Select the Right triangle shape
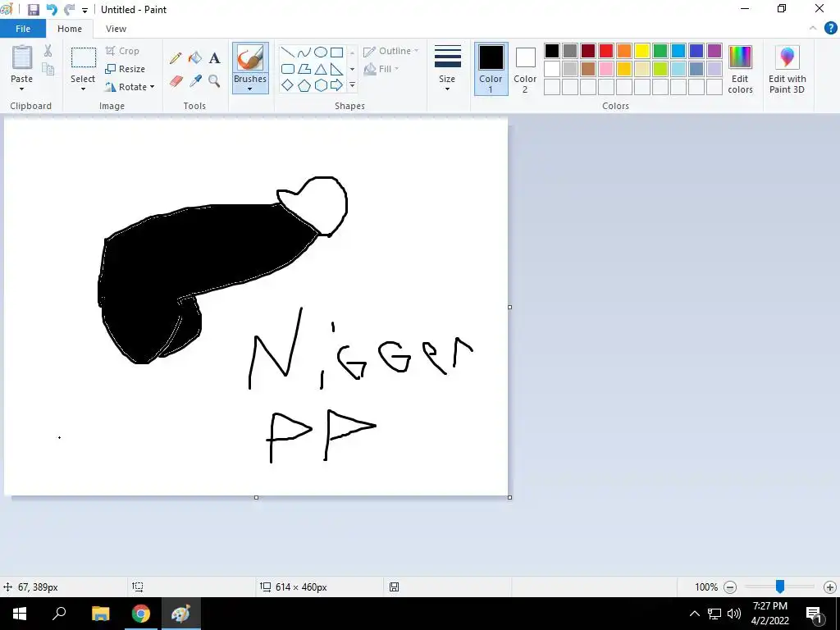The height and width of the screenshot is (630, 840). pos(337,69)
